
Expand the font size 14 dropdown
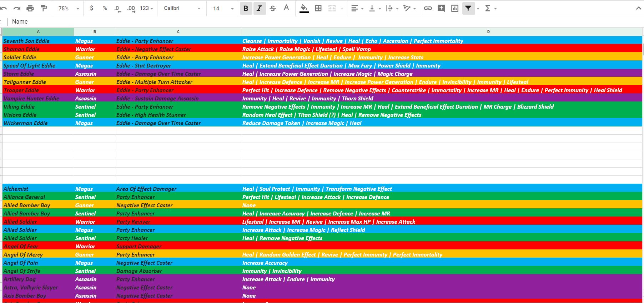(223, 8)
